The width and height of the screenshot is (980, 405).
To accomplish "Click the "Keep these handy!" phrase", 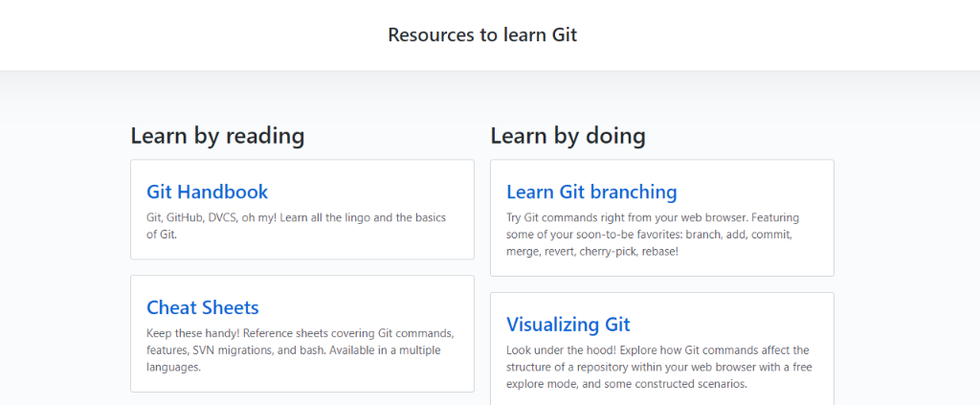I will [187, 333].
